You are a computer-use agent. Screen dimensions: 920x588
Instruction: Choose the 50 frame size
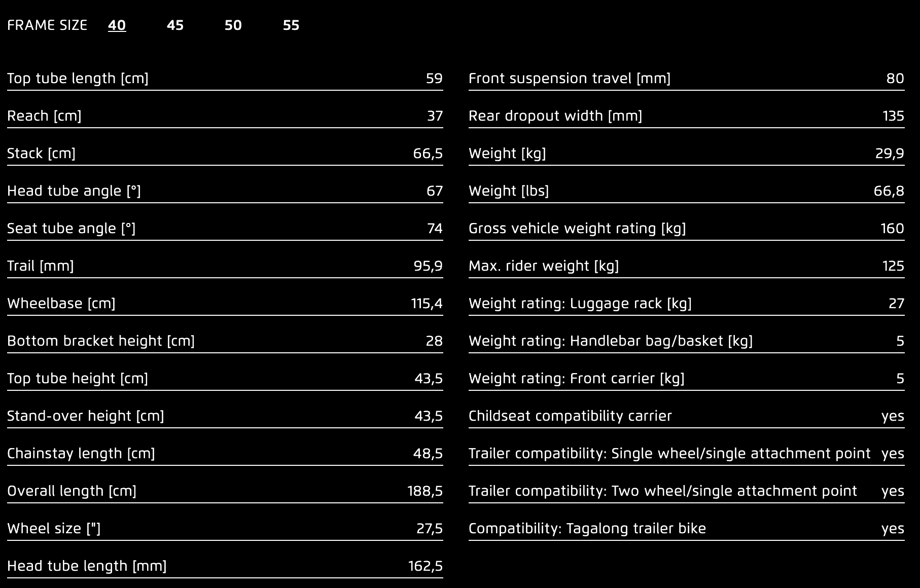[x=233, y=25]
